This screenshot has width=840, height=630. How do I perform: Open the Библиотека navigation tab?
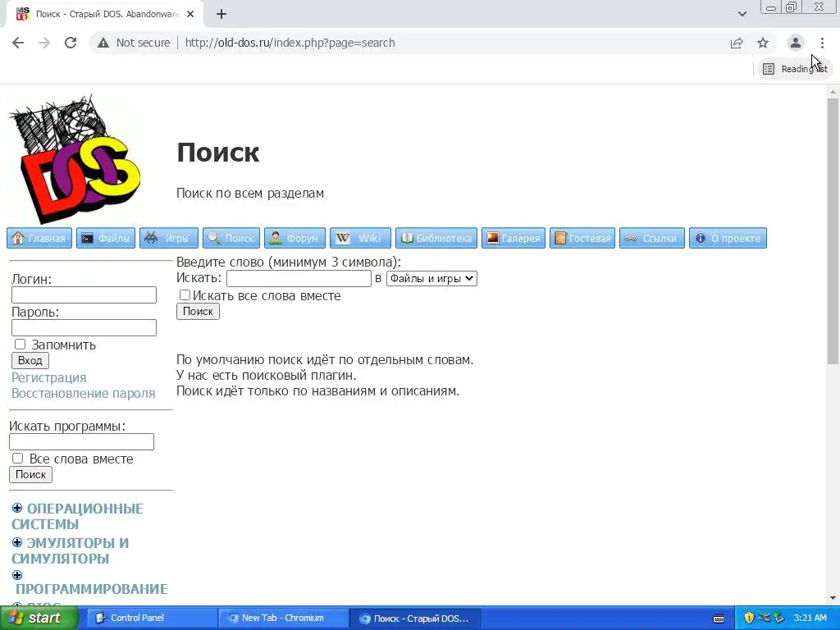[x=436, y=238]
